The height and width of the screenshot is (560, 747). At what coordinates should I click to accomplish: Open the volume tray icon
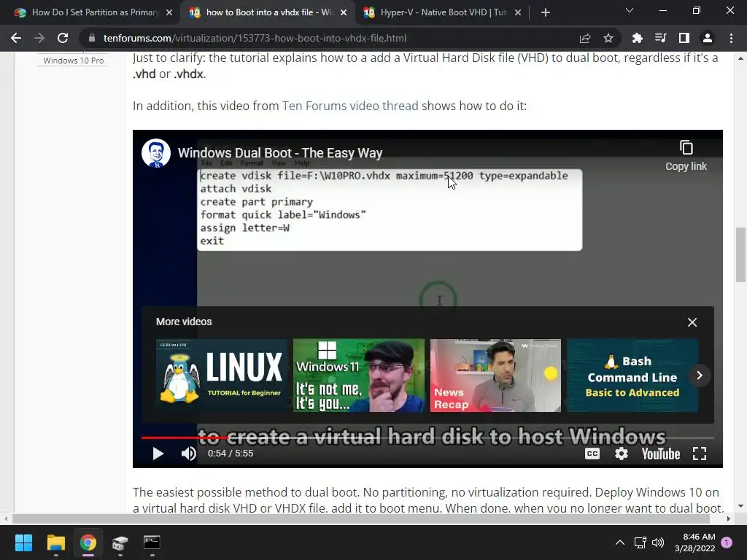pyautogui.click(x=658, y=542)
